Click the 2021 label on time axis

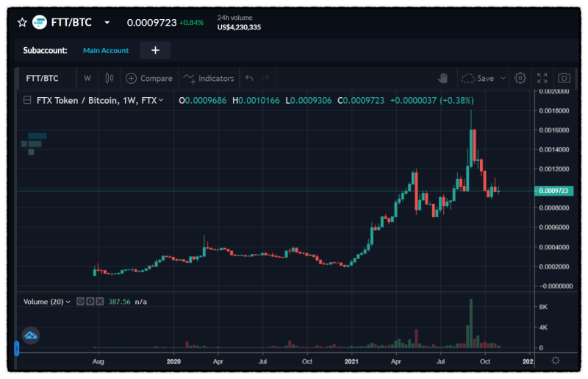click(x=351, y=361)
